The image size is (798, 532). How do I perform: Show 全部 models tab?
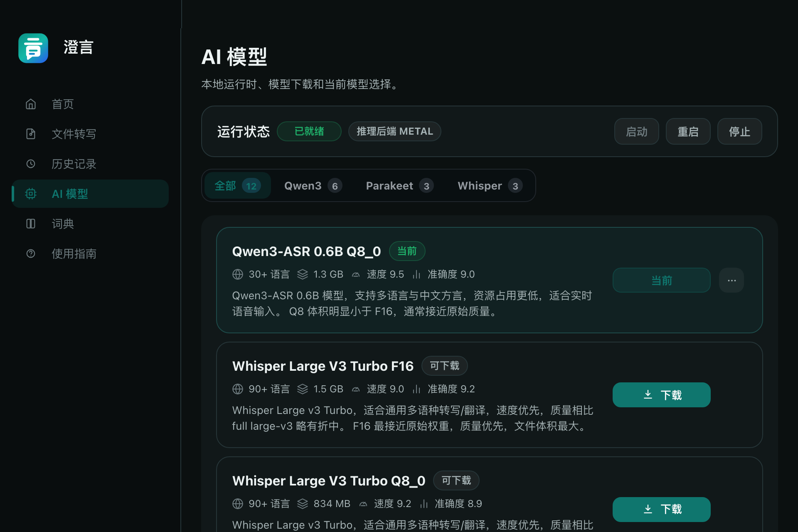pyautogui.click(x=238, y=186)
